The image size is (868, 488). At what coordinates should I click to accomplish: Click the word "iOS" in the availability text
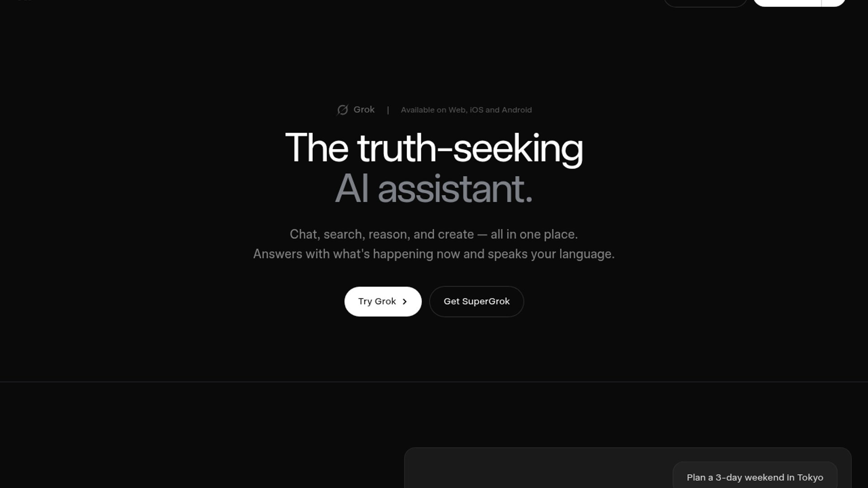coord(476,110)
